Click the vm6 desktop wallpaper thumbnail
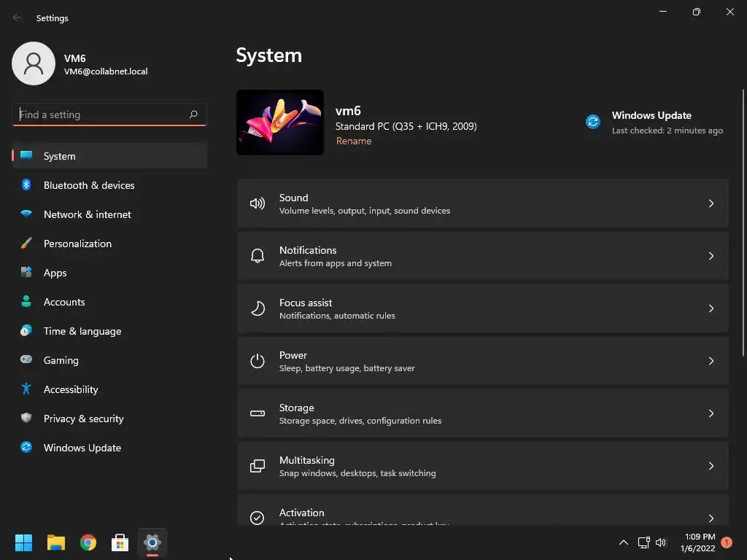747x560 pixels. (280, 122)
